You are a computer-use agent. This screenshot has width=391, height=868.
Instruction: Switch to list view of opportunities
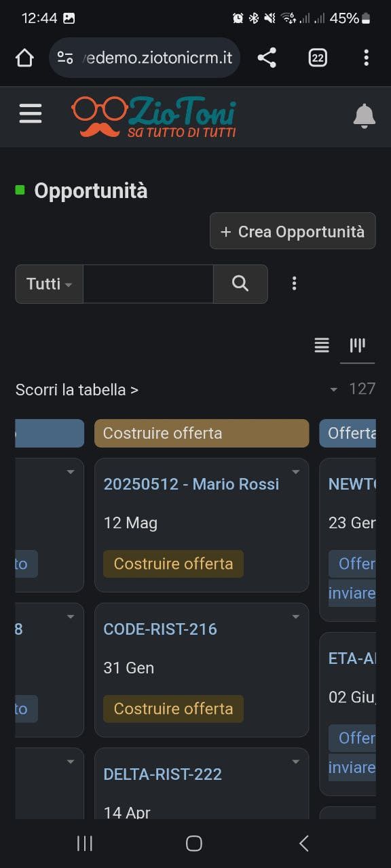(x=321, y=345)
